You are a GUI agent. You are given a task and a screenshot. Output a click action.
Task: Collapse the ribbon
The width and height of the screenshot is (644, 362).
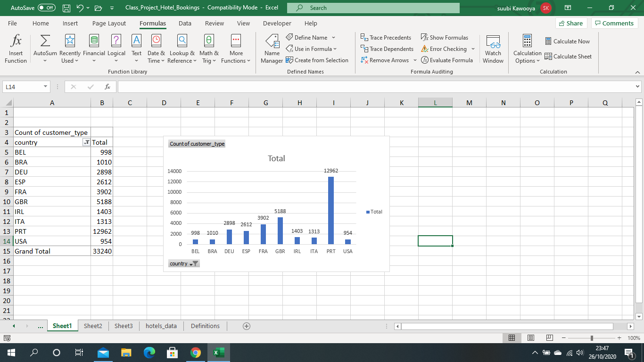coord(637,72)
